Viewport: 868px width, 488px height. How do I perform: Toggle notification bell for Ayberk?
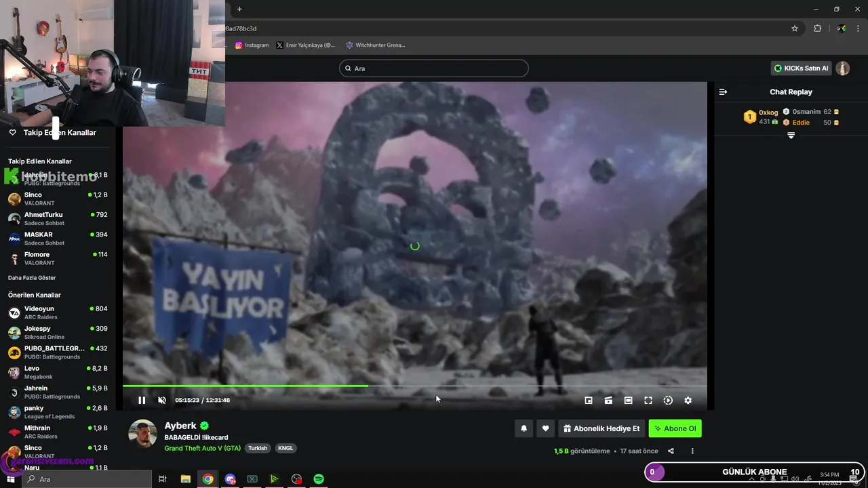[524, 428]
